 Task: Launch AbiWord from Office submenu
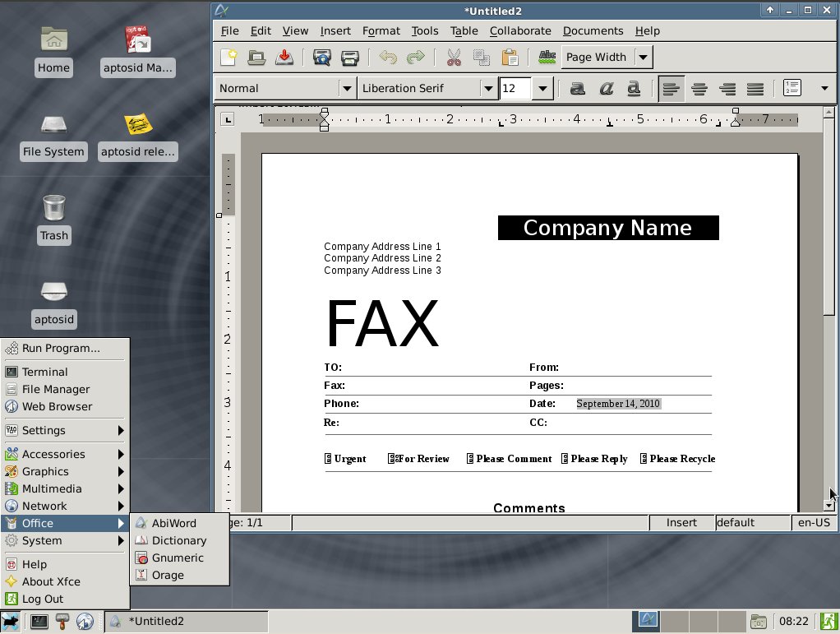[x=179, y=523]
